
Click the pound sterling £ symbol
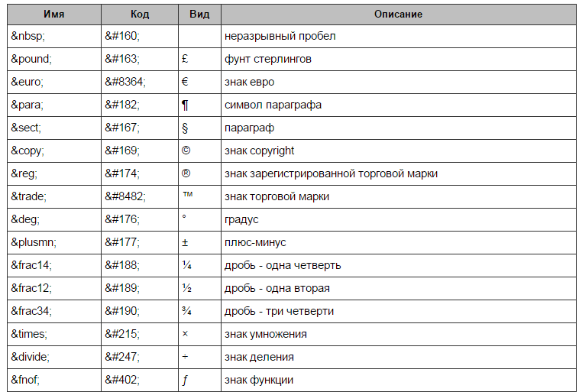coord(185,59)
